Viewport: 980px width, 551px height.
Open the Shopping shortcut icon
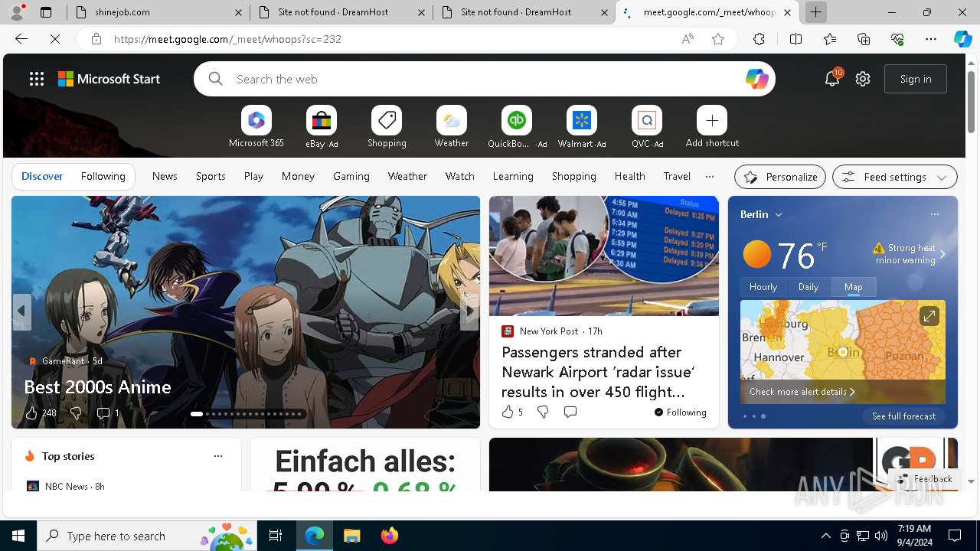tap(387, 120)
